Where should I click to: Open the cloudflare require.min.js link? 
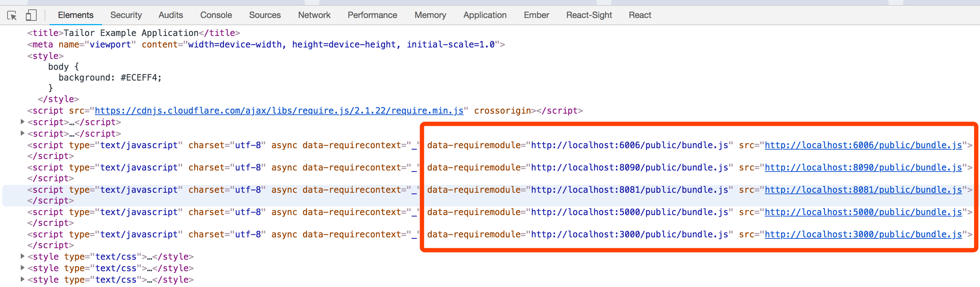[279, 111]
